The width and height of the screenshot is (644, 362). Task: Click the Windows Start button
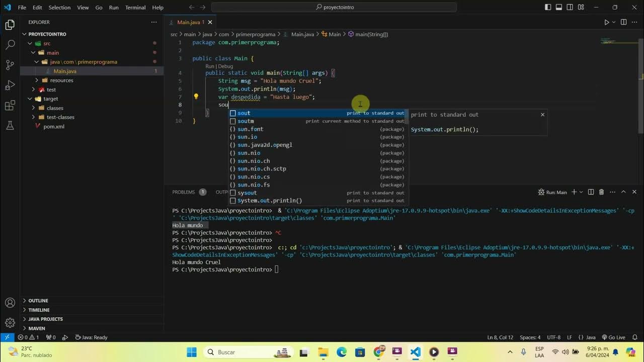click(x=192, y=352)
